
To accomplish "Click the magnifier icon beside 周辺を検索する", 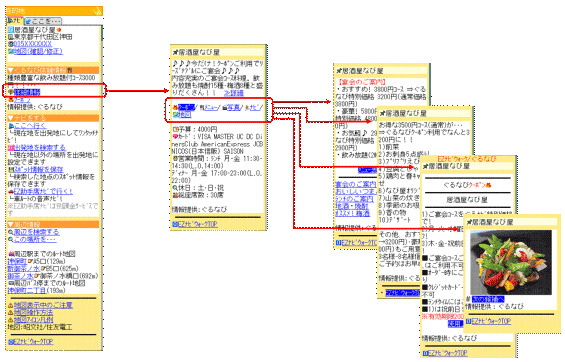I will 10,232.
